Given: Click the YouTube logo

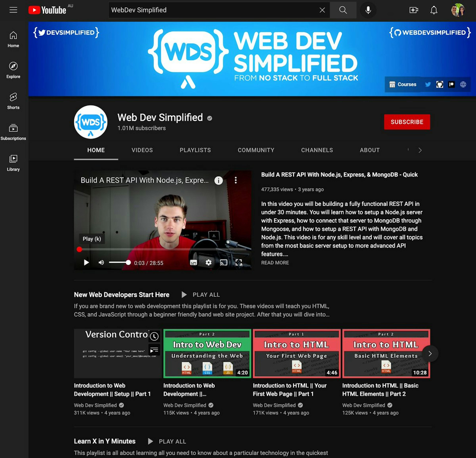Looking at the screenshot, I should (x=47, y=10).
